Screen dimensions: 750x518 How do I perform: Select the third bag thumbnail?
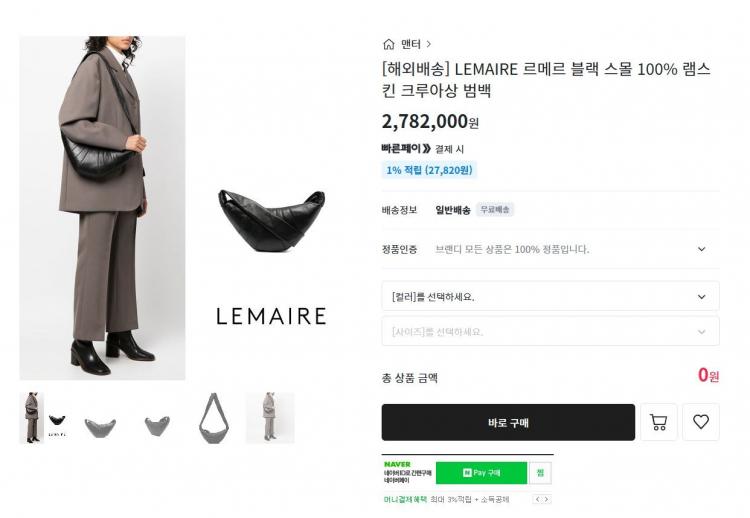(157, 417)
